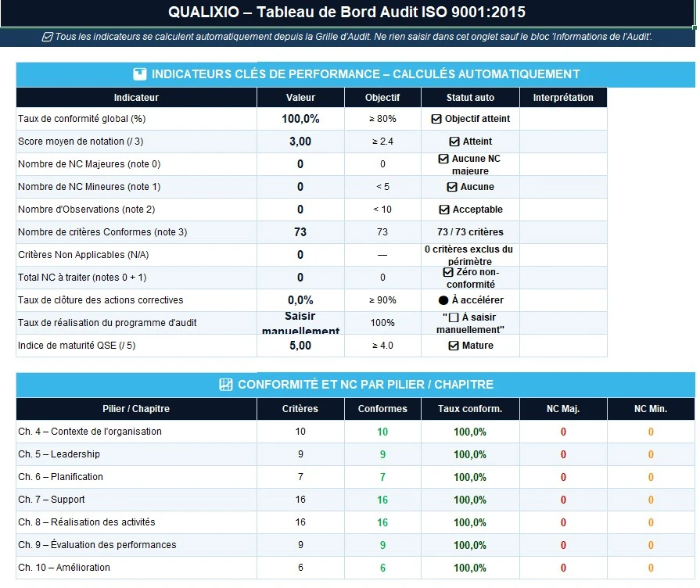This screenshot has width=700, height=588.
Task: Select the Interprétation column header
Action: pyautogui.click(x=563, y=97)
